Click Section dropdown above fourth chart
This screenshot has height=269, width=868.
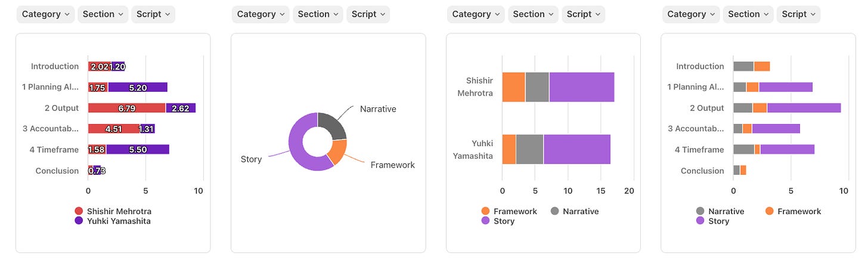coord(748,14)
